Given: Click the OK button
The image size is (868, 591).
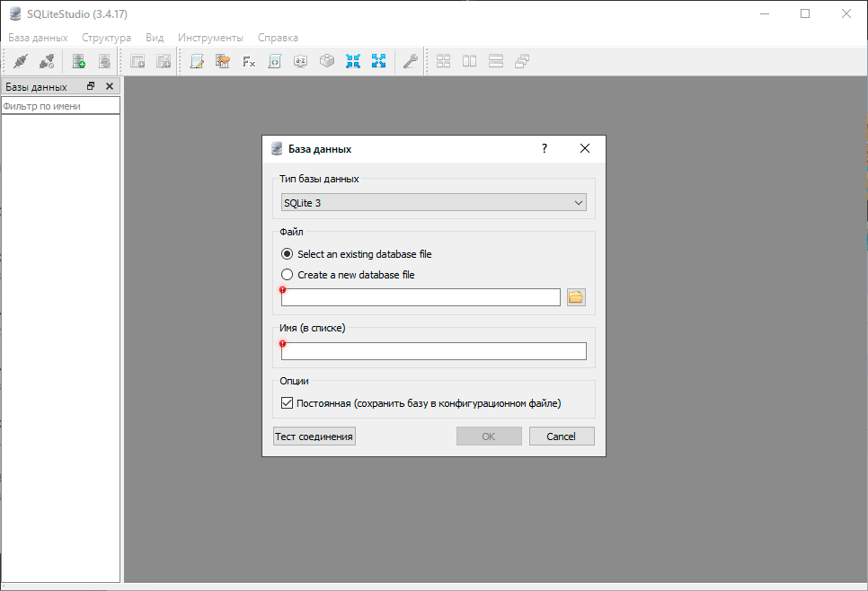Looking at the screenshot, I should click(x=489, y=436).
